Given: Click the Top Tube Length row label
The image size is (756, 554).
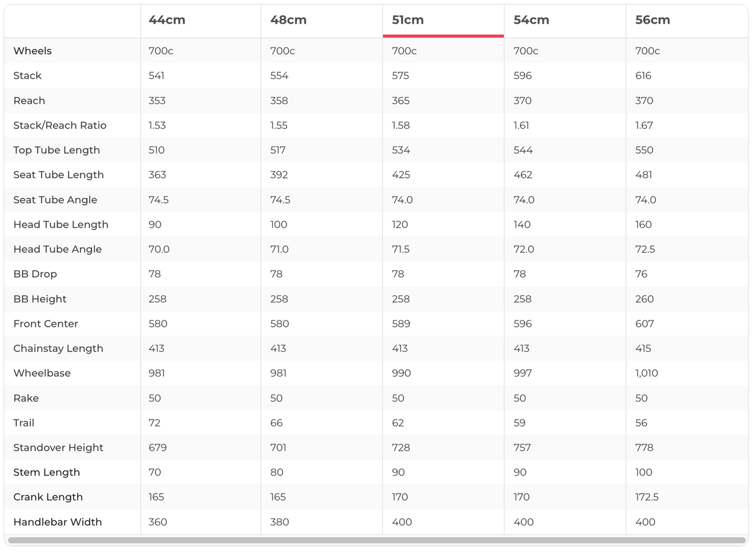Looking at the screenshot, I should 57,150.
